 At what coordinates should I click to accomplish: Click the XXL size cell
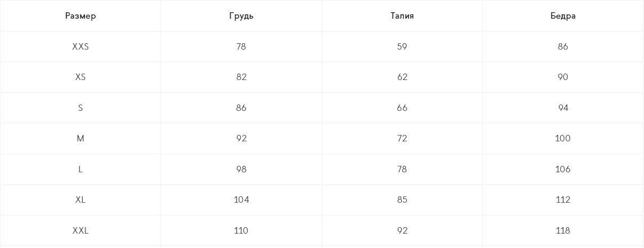click(81, 230)
